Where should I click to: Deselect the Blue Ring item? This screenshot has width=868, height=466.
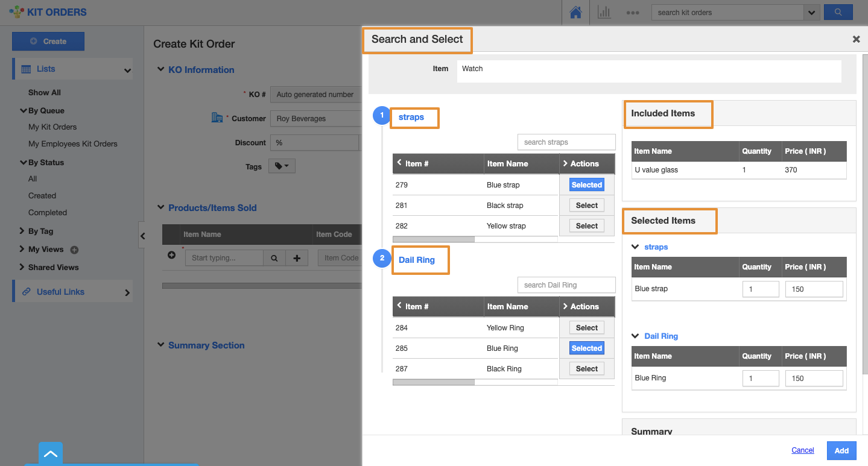pyautogui.click(x=586, y=348)
